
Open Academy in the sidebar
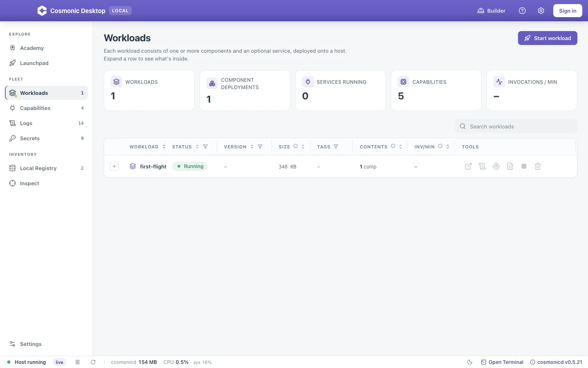(x=46, y=48)
